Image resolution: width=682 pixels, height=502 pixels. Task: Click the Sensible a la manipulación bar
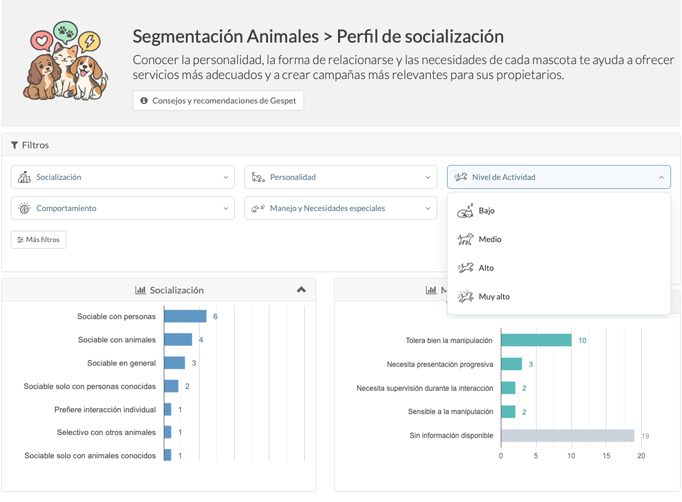coord(508,412)
